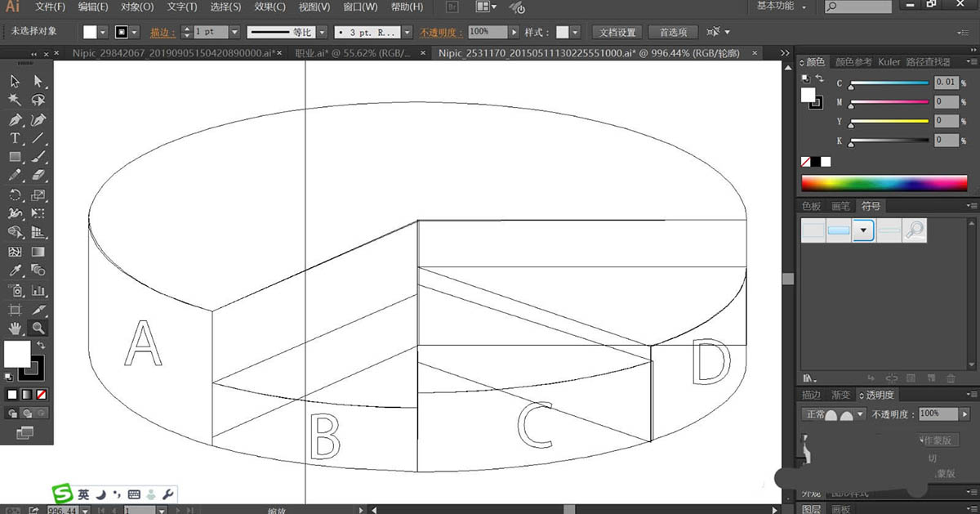Select the Direct Selection tool
The image size is (980, 514).
pos(38,81)
